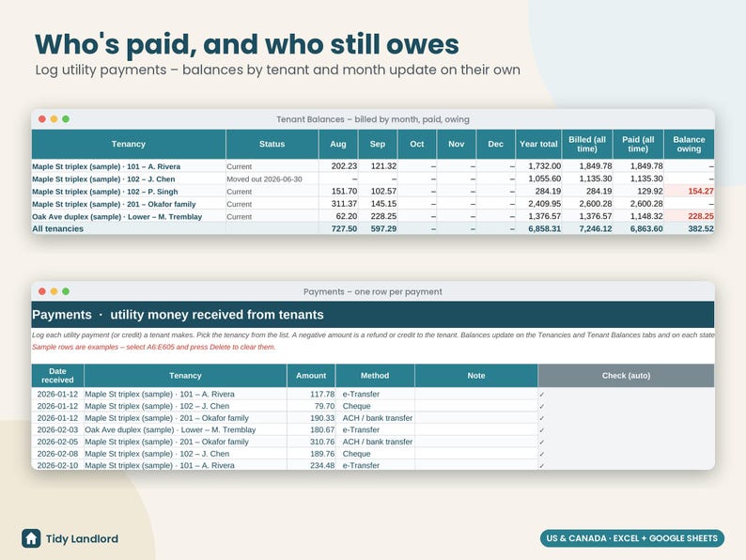Image resolution: width=746 pixels, height=560 pixels.
Task: Click the total balance owing 382.52 cell
Action: click(x=689, y=229)
